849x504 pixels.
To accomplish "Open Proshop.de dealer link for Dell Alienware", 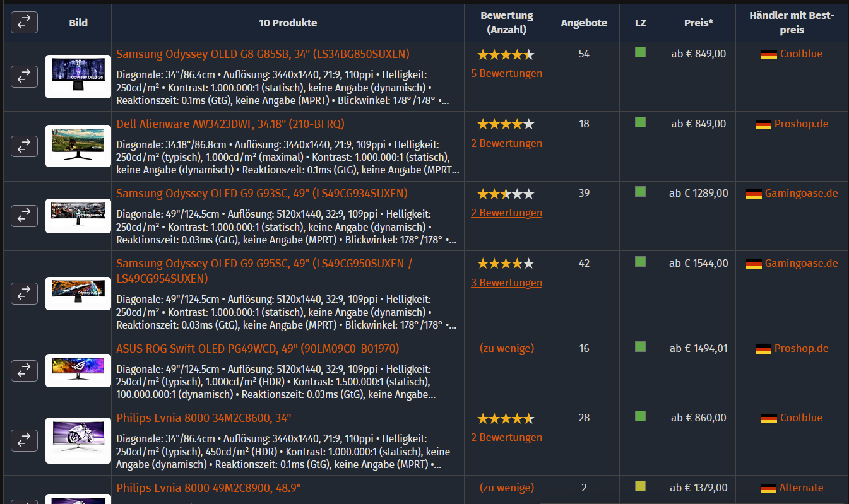I will point(802,124).
